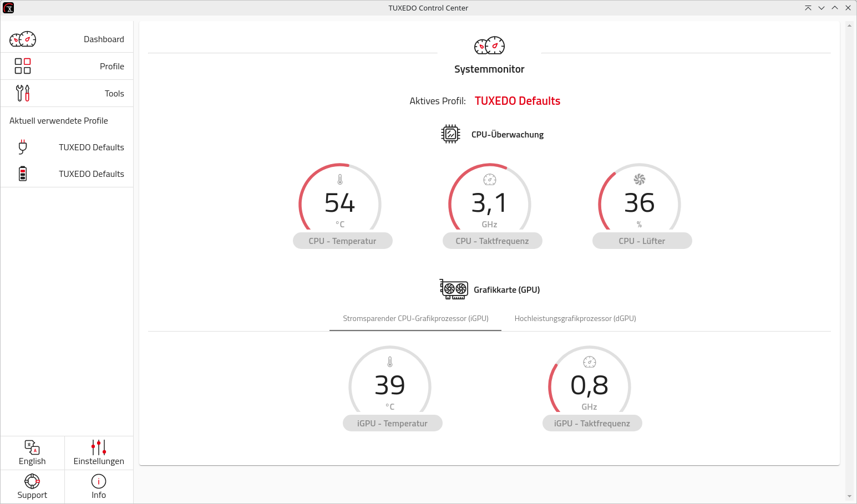Click TUXEDO Defaults mains power profile label
The image size is (857, 504).
(x=92, y=147)
